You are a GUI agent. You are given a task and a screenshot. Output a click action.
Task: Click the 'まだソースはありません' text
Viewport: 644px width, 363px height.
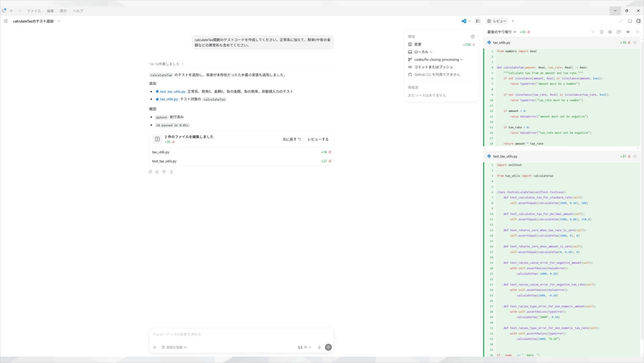click(427, 95)
